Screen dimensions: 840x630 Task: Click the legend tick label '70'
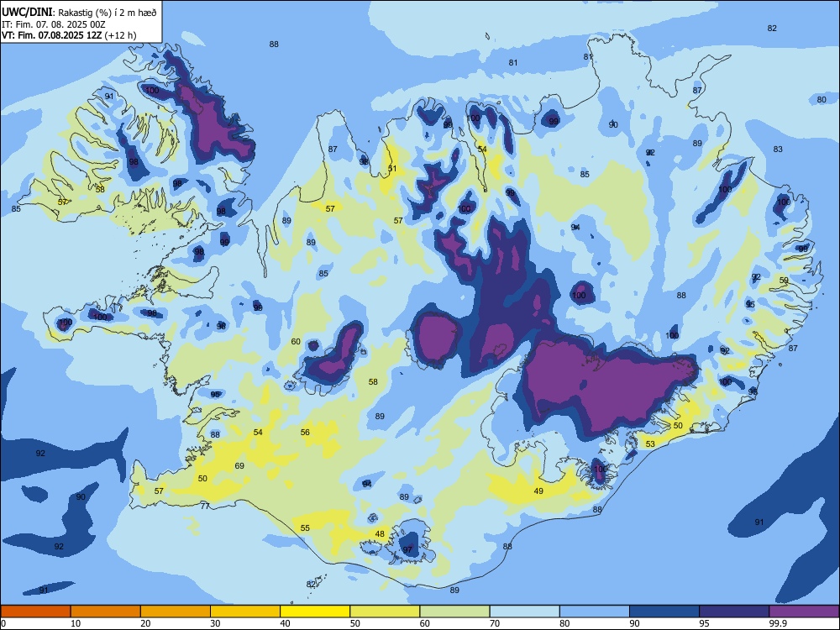[495, 623]
